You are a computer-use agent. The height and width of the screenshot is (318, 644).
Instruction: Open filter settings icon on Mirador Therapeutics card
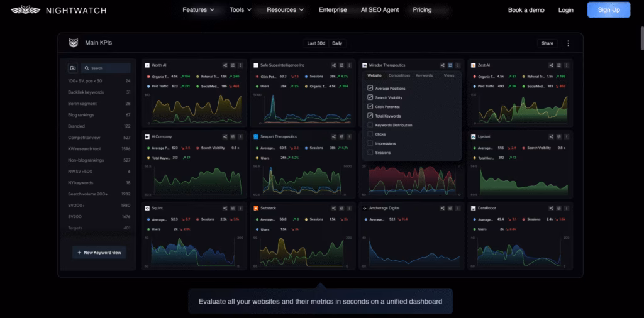click(450, 65)
